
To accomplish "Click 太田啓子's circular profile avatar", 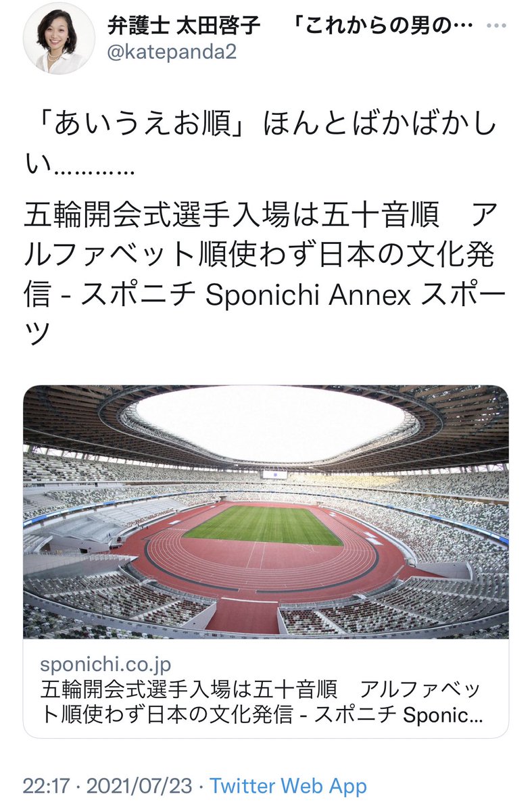I will pyautogui.click(x=59, y=38).
